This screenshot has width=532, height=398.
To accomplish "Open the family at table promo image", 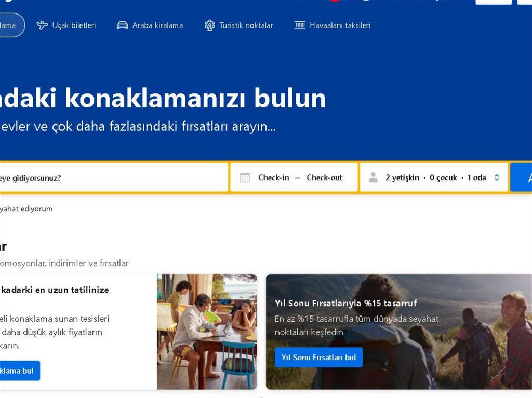I will point(207,332).
